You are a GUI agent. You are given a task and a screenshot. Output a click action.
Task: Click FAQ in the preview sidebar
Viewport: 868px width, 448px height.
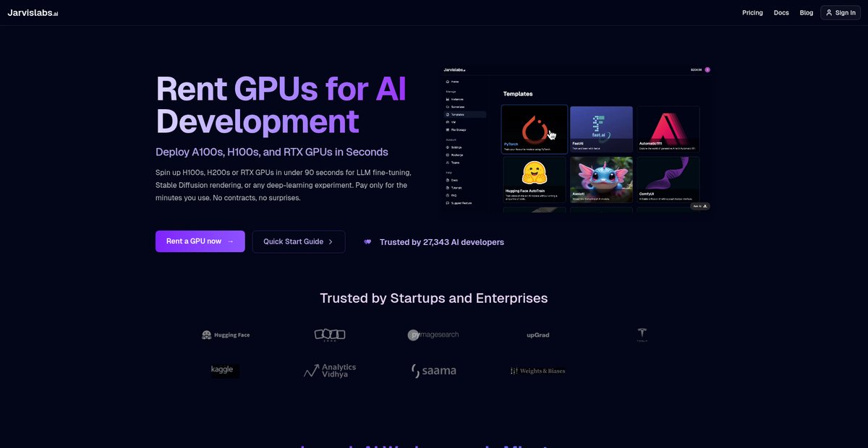pos(452,195)
